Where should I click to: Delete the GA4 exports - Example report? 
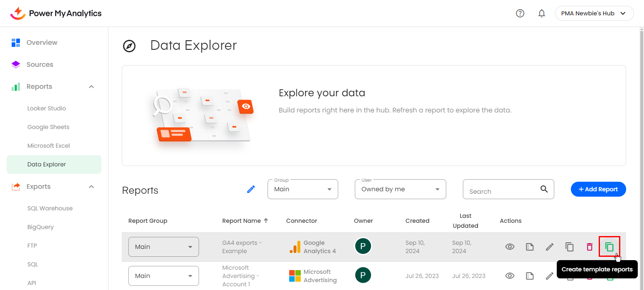pos(589,247)
